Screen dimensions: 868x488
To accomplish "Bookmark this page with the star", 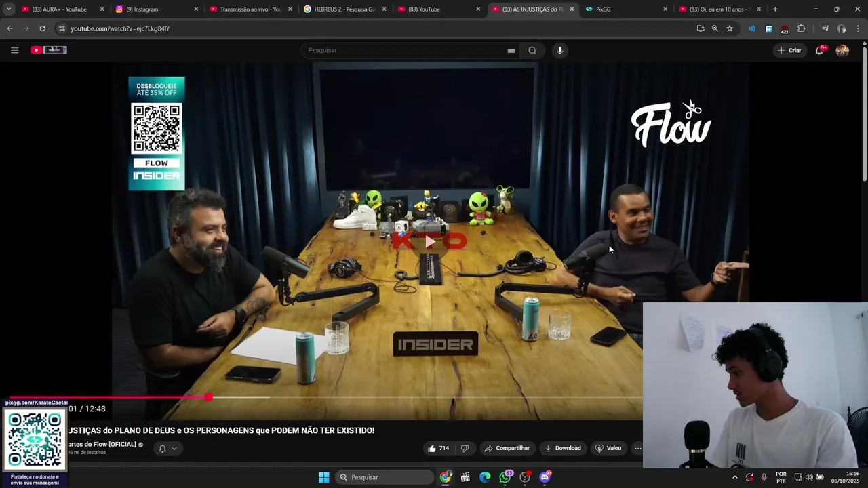I will coord(730,28).
